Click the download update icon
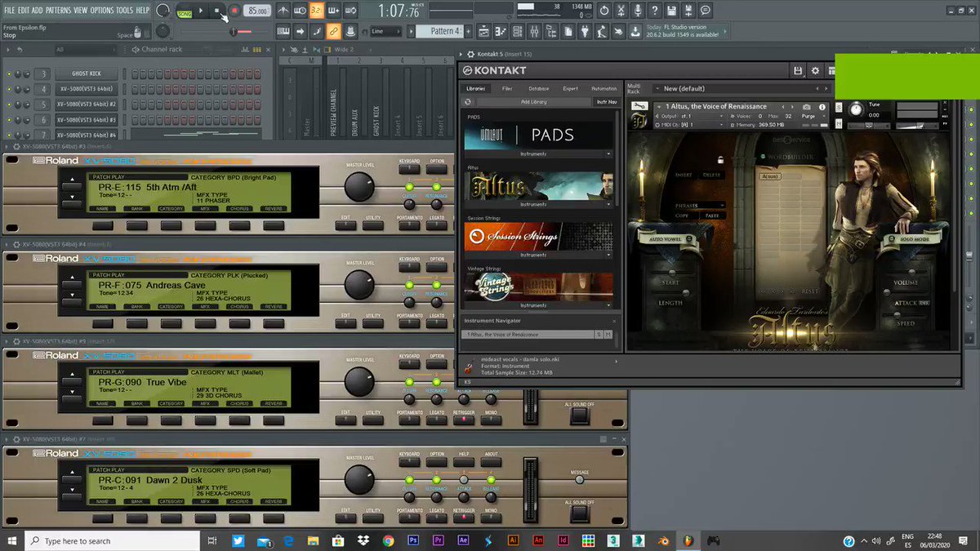This screenshot has width=980, height=551. [x=634, y=31]
